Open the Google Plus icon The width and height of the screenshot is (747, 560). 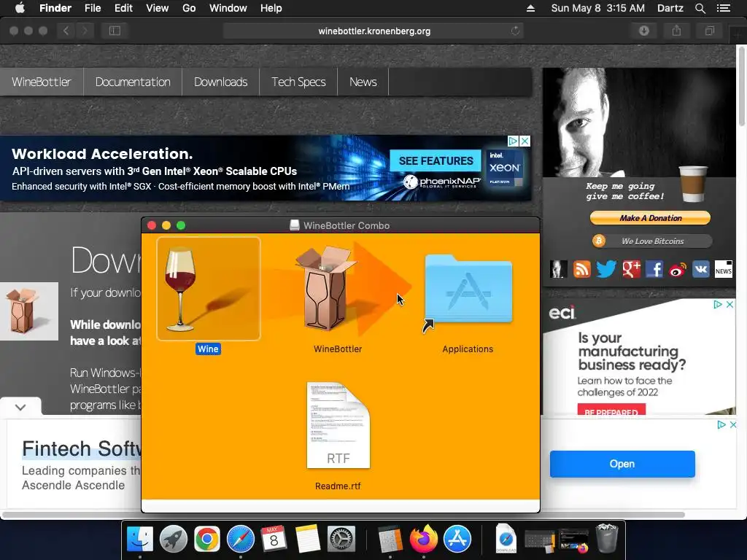631,270
